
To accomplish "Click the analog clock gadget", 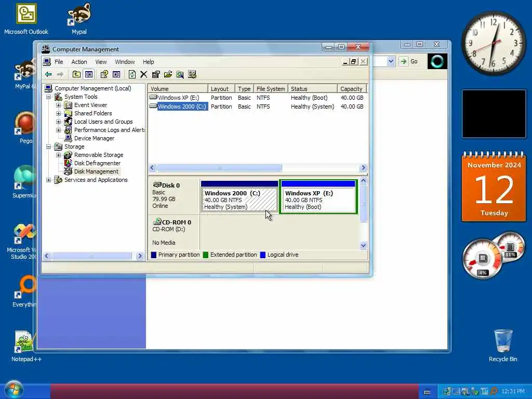I will click(494, 43).
